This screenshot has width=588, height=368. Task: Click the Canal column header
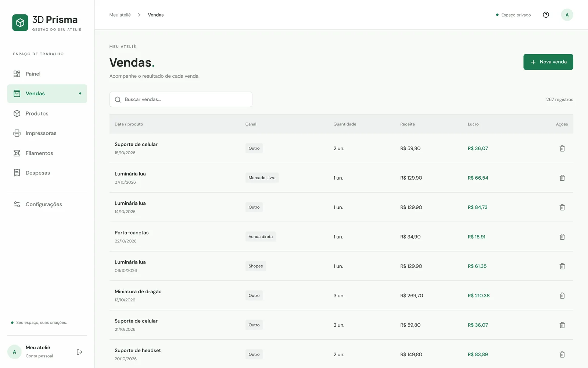[251, 124]
